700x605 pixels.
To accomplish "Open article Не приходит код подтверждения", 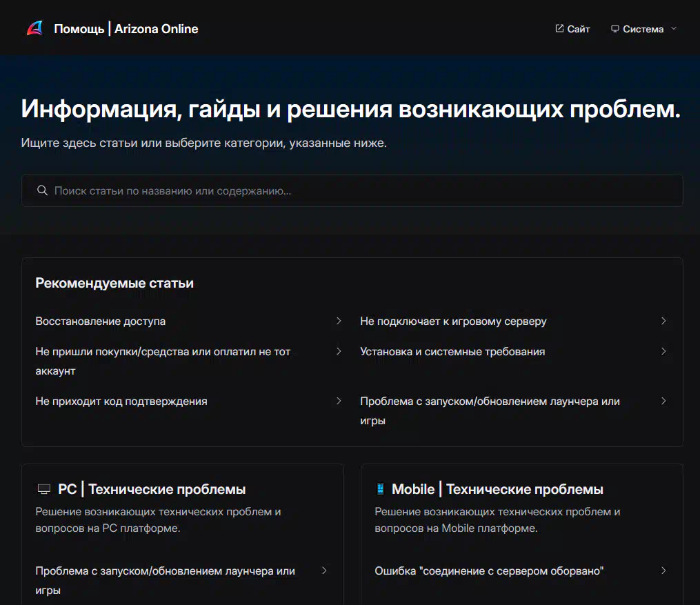I will 121,401.
